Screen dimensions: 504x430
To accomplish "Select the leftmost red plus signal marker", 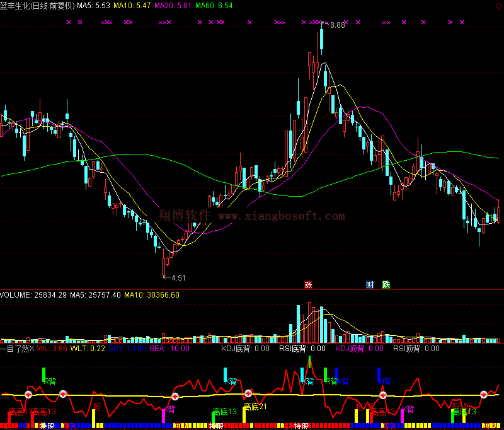I will coord(28,394).
